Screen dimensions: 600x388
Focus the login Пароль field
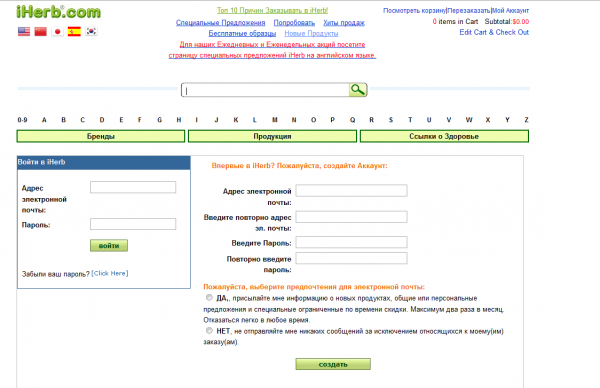tap(133, 224)
